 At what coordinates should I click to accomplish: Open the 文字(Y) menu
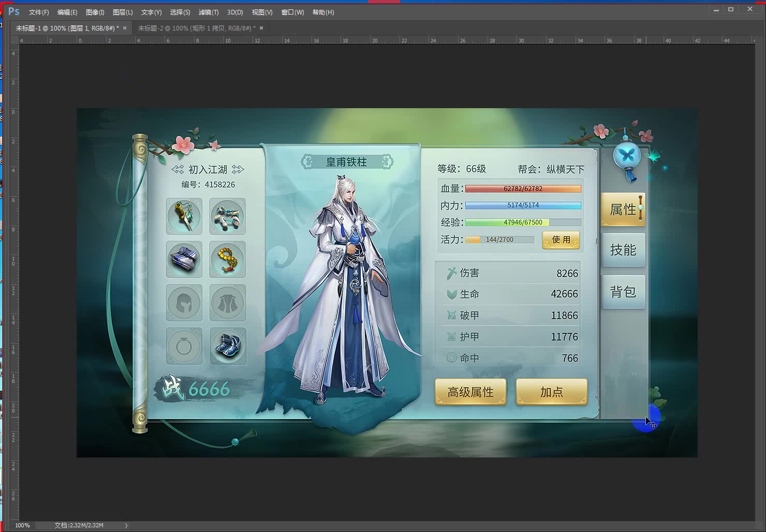(151, 12)
